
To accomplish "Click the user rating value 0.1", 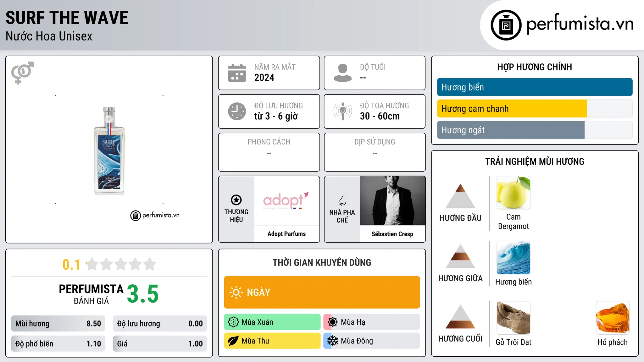I will (71, 265).
